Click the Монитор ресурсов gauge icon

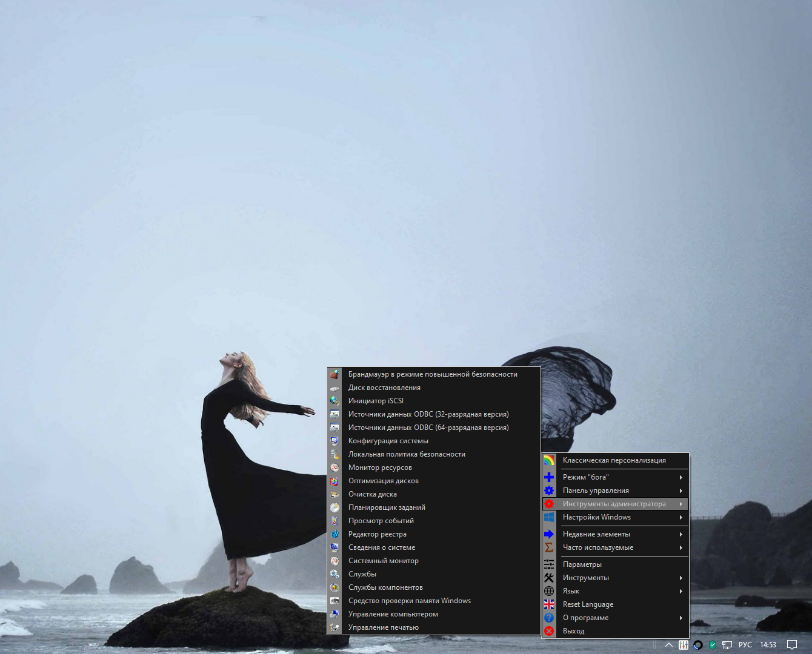pyautogui.click(x=334, y=467)
